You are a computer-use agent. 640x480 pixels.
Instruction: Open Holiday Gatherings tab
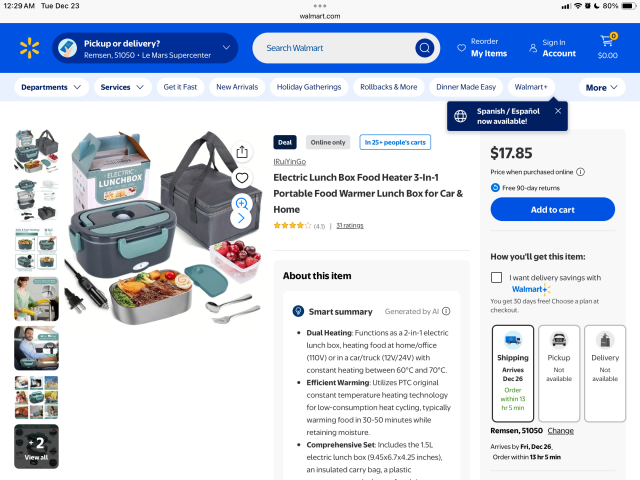309,87
